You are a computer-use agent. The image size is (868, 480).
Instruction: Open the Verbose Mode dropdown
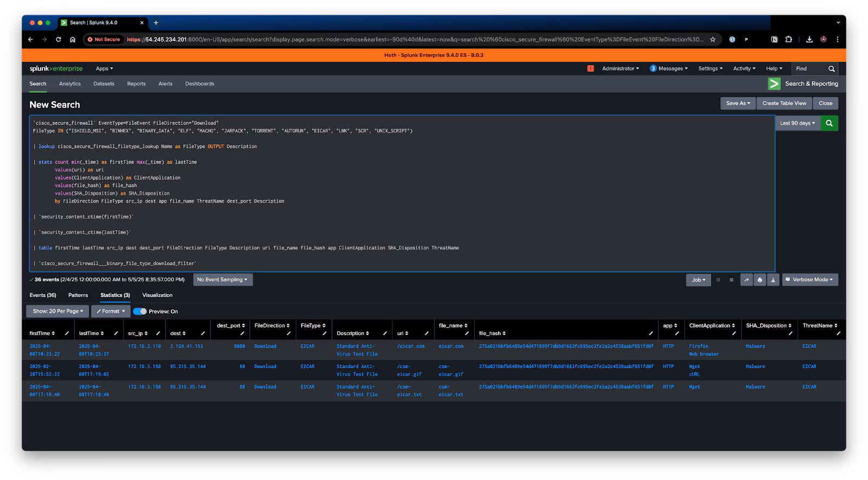click(810, 280)
